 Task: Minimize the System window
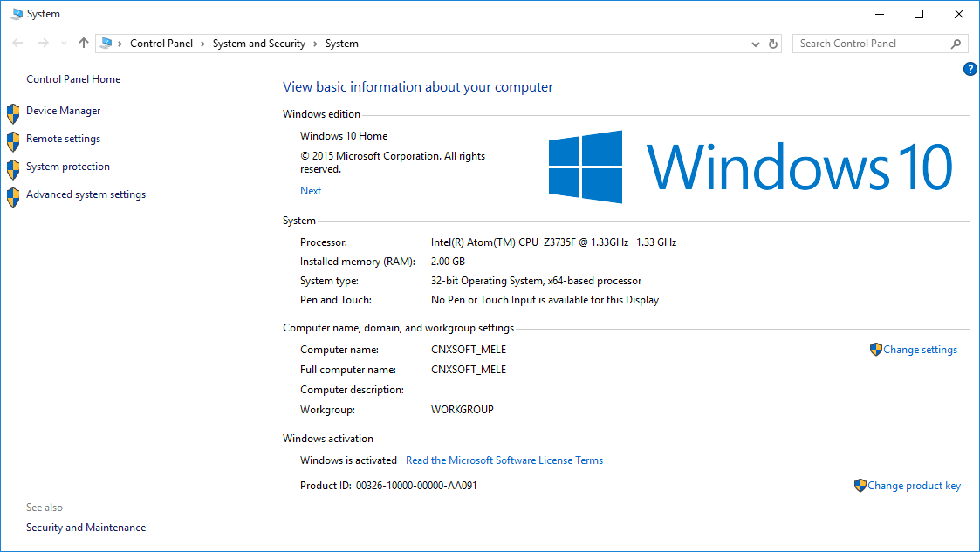(x=880, y=14)
